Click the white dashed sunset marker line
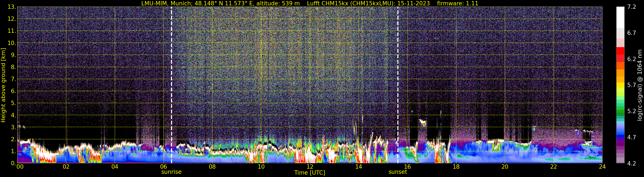Viewport: 644px width, 177px height. click(398, 85)
